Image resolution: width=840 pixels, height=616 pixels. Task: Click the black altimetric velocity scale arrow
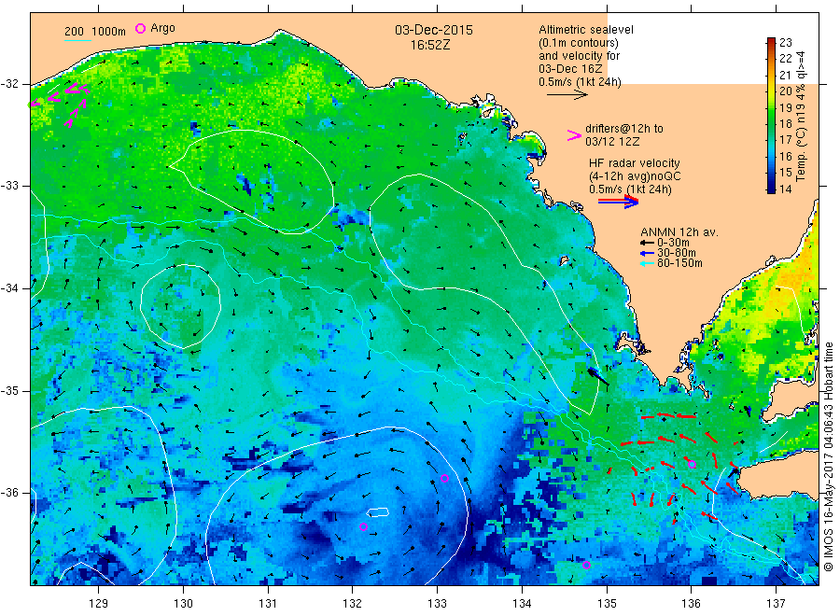click(x=567, y=95)
